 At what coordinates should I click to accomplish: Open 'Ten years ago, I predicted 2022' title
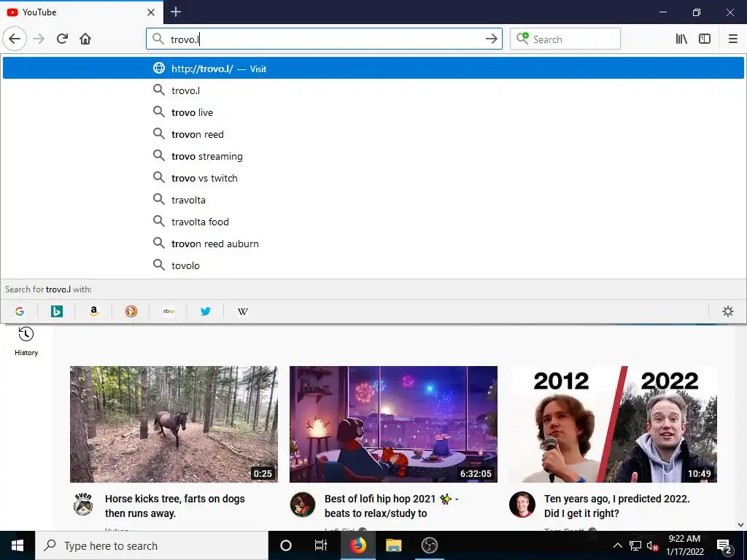(617, 506)
